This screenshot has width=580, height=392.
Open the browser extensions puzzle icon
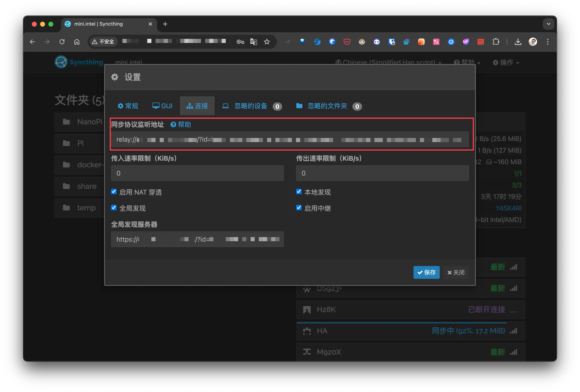tap(496, 42)
